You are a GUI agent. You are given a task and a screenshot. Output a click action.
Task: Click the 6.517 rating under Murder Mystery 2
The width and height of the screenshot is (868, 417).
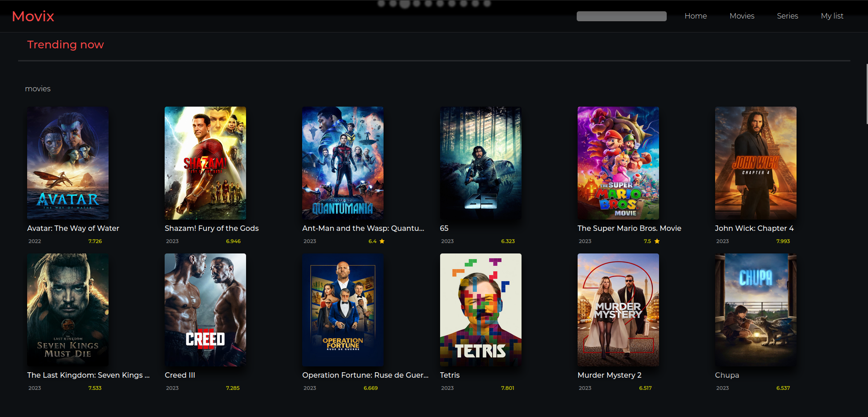click(645, 388)
